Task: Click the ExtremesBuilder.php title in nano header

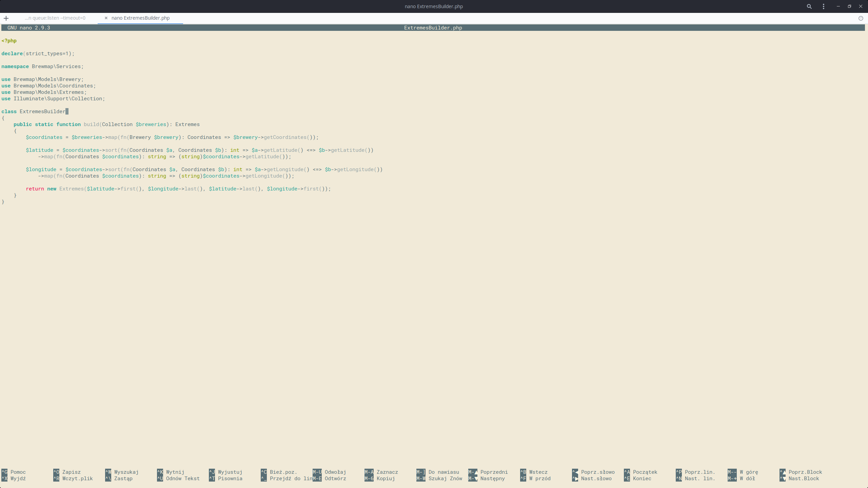Action: click(x=433, y=28)
